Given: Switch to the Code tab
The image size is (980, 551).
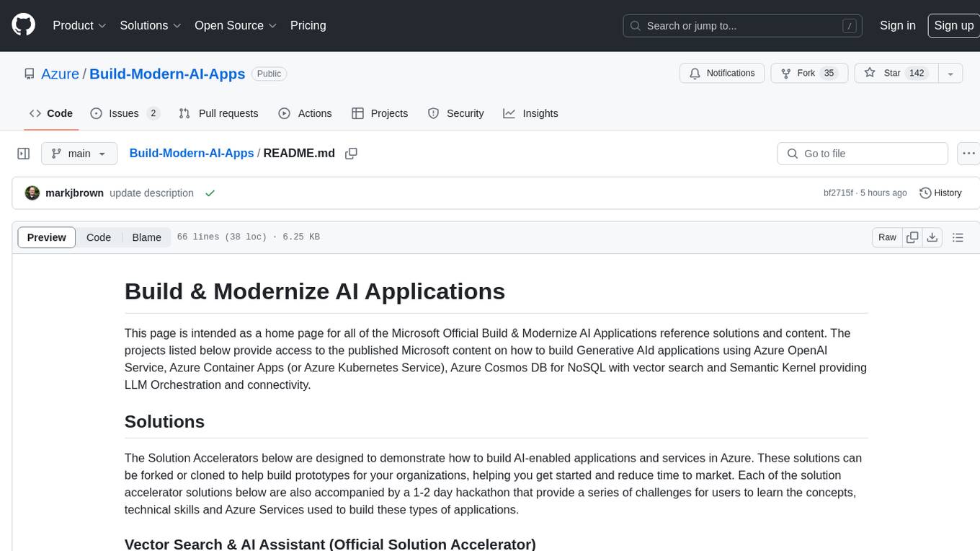Looking at the screenshot, I should tap(51, 113).
